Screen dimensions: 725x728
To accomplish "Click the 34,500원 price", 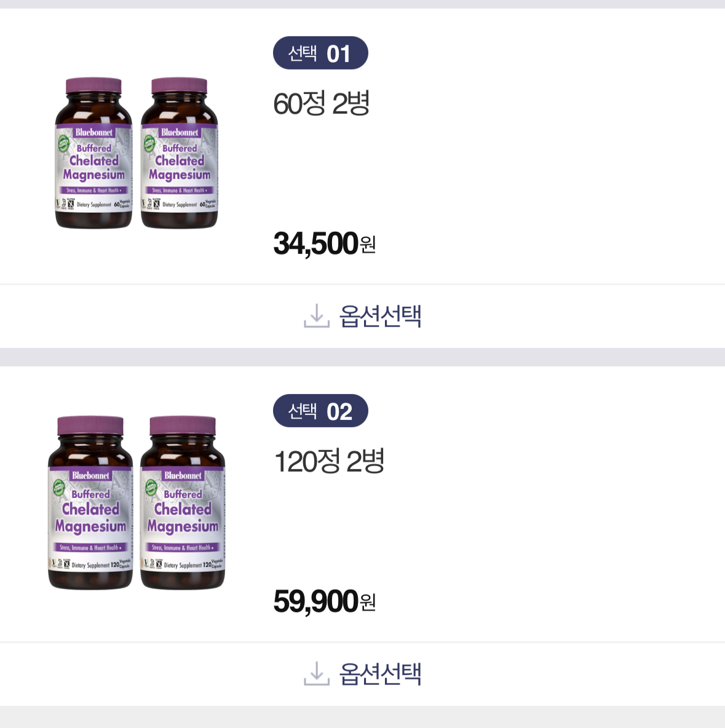I will [324, 243].
